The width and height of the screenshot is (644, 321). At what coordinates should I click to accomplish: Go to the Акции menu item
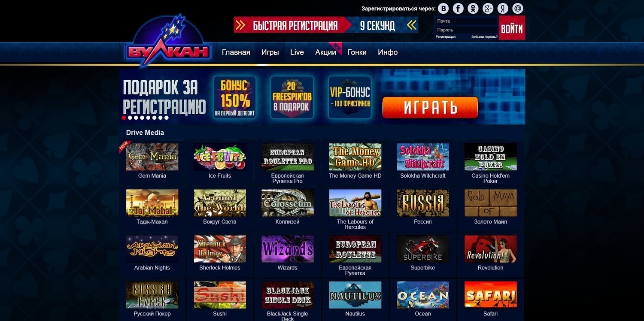tap(325, 52)
